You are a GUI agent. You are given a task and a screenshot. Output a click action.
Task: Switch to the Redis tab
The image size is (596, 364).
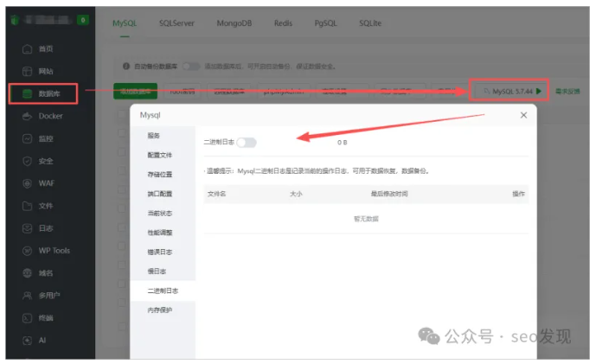[283, 23]
